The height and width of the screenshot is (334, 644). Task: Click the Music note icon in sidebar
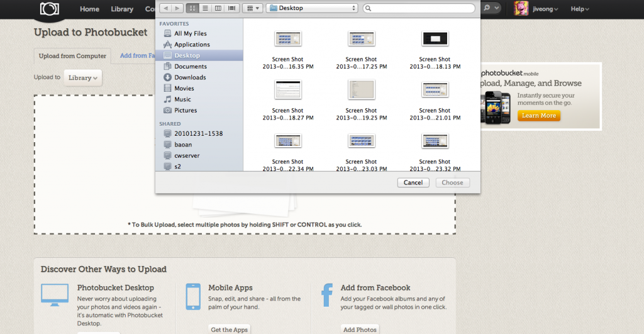(167, 99)
